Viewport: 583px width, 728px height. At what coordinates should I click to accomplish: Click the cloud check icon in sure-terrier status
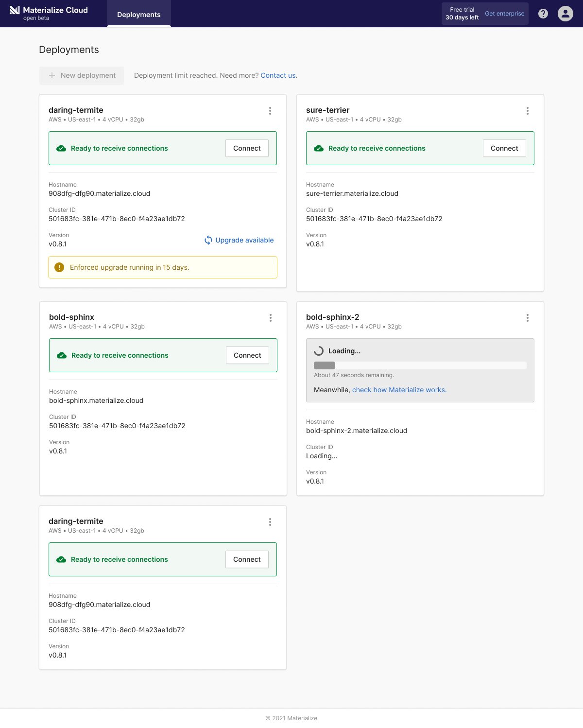click(319, 148)
